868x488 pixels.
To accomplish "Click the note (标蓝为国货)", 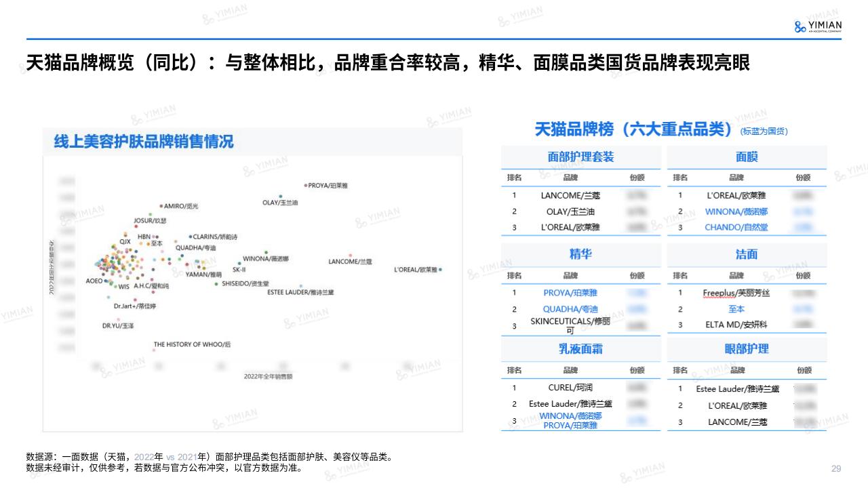I will click(764, 131).
